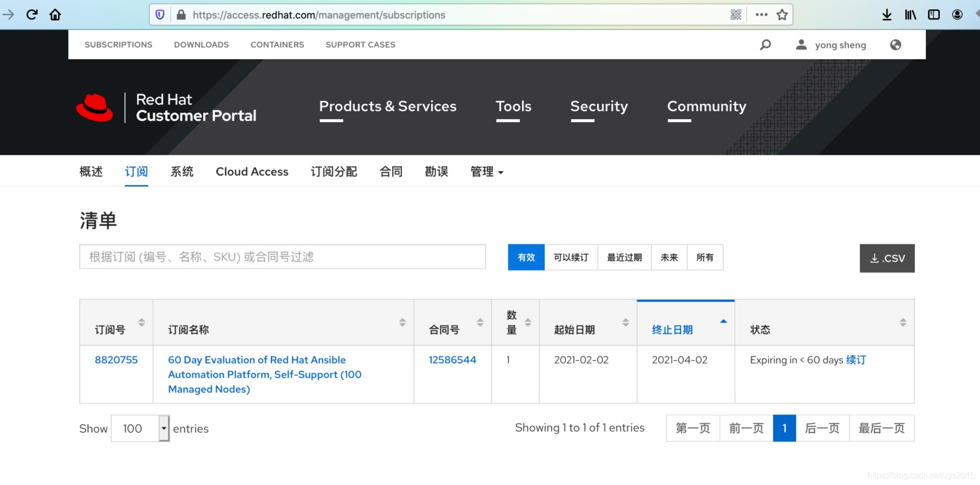The width and height of the screenshot is (980, 485).
Task: Sort table by 订阅名称 column
Action: pyautogui.click(x=283, y=322)
